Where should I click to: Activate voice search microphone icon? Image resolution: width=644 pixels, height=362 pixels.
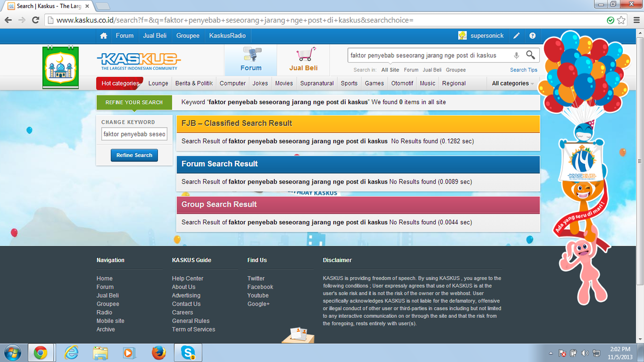pos(516,55)
